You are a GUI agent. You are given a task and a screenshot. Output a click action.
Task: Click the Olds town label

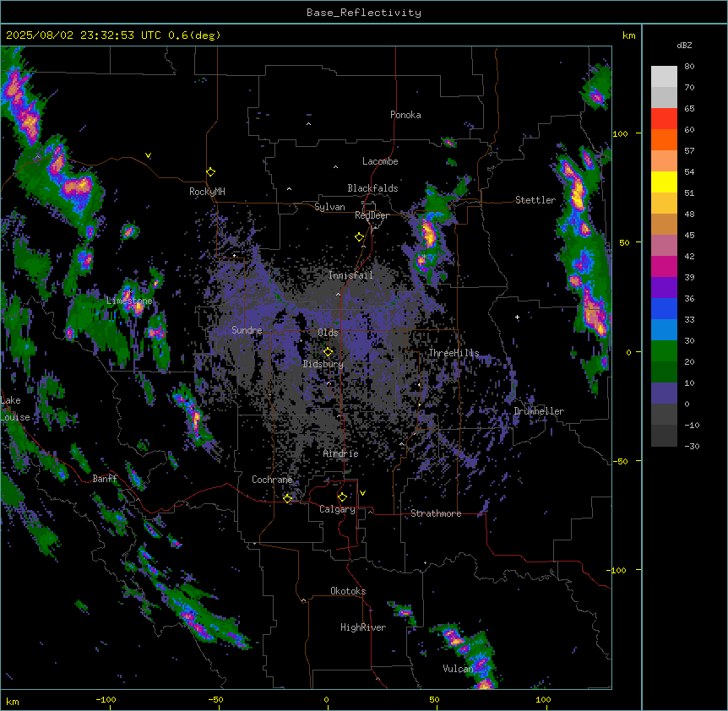point(328,333)
